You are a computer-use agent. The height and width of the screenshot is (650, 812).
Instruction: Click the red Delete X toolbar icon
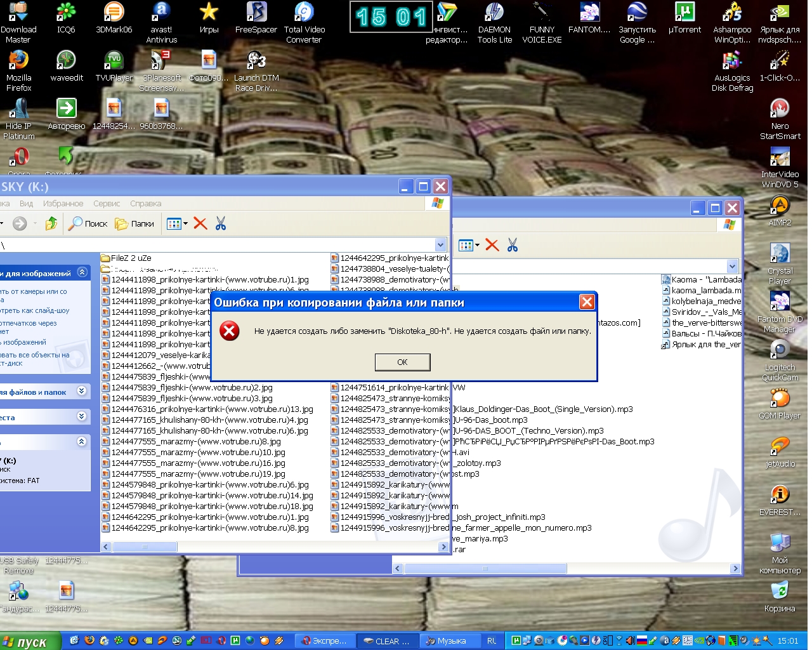click(200, 223)
